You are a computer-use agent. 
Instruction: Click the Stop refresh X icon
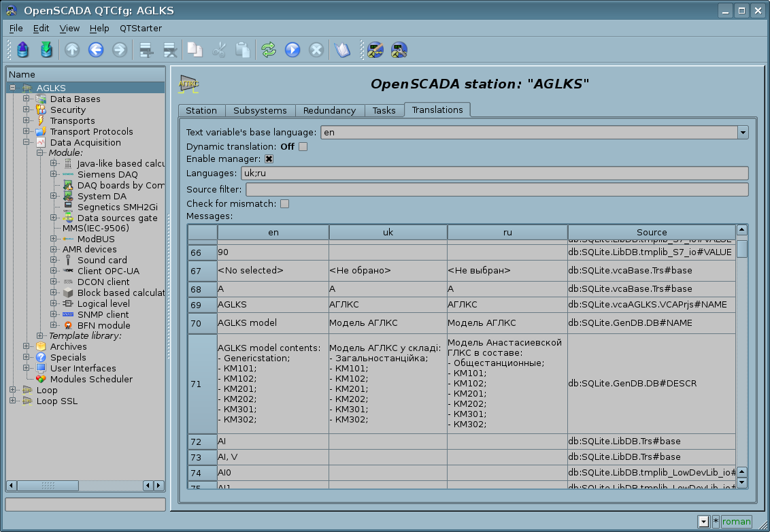(x=316, y=50)
